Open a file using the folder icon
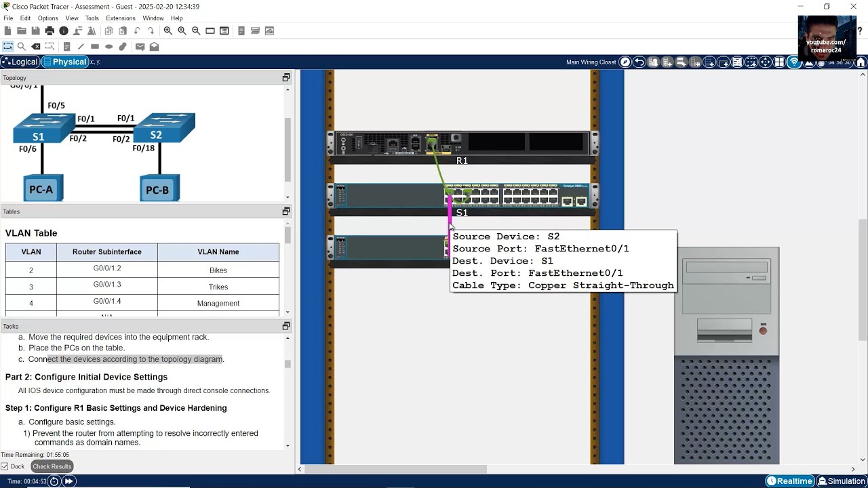Screen dimensions: 868x488 [x=22, y=30]
